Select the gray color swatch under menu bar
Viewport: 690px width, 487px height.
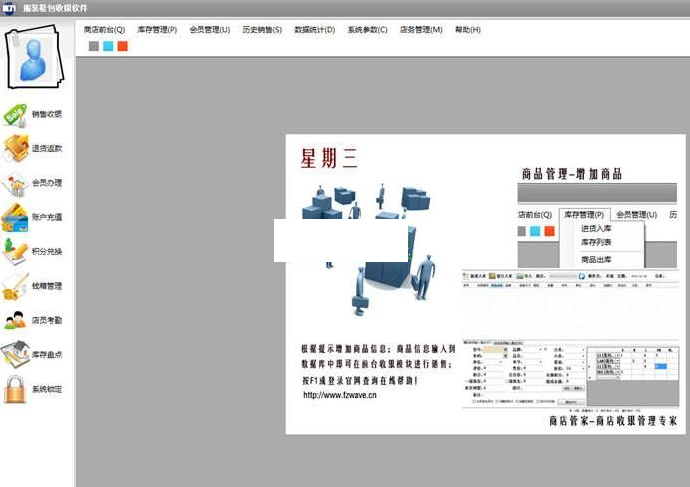pyautogui.click(x=94, y=46)
